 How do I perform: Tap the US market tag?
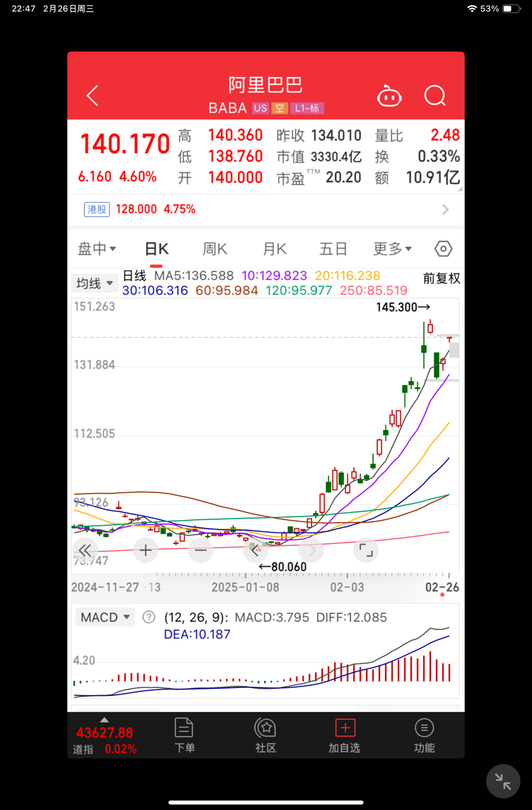(x=261, y=108)
